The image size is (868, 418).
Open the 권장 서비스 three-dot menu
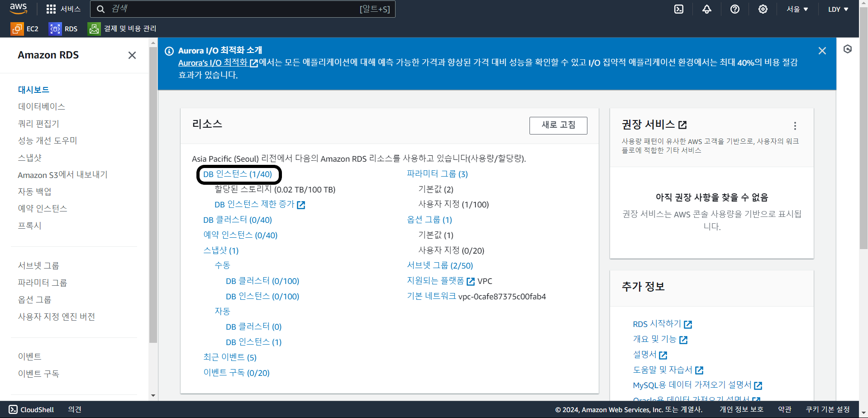(x=795, y=125)
